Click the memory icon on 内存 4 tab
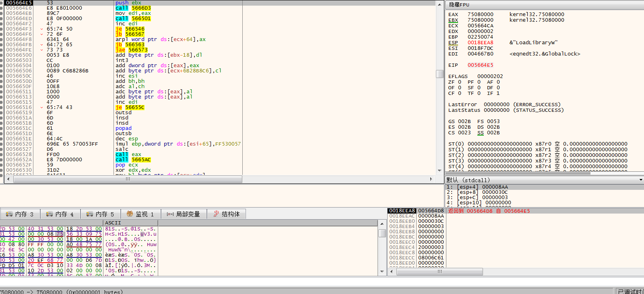 (x=49, y=214)
